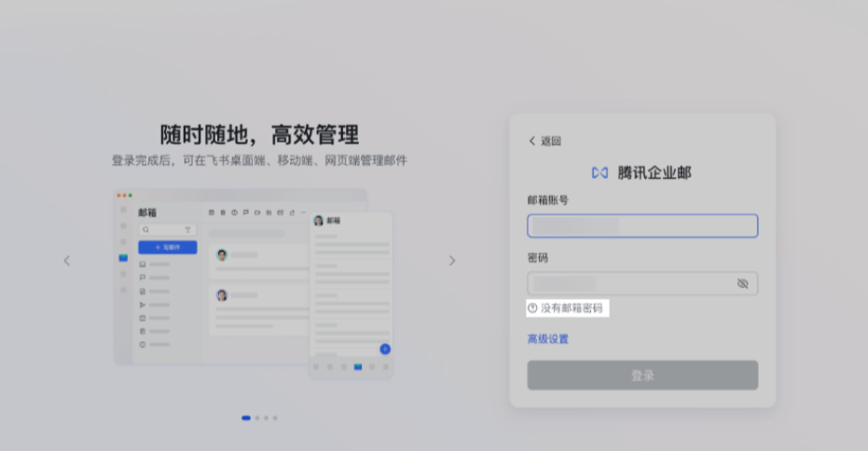Advance carousel with right arrow

pyautogui.click(x=452, y=261)
